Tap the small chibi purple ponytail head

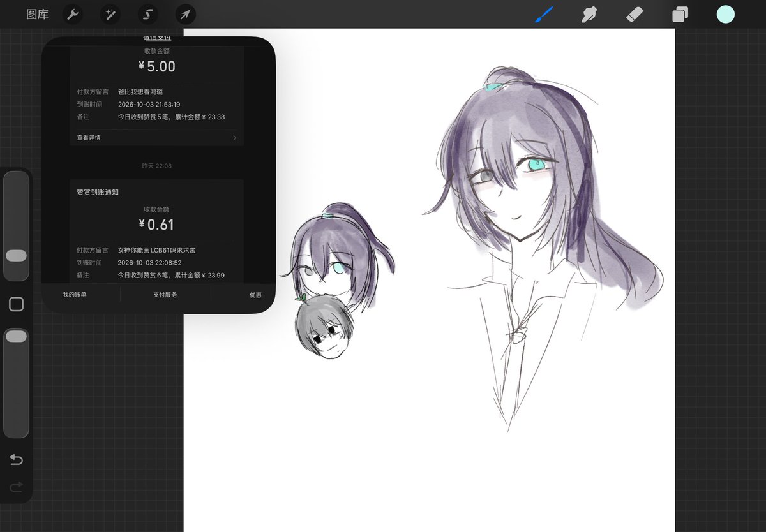(x=337, y=255)
